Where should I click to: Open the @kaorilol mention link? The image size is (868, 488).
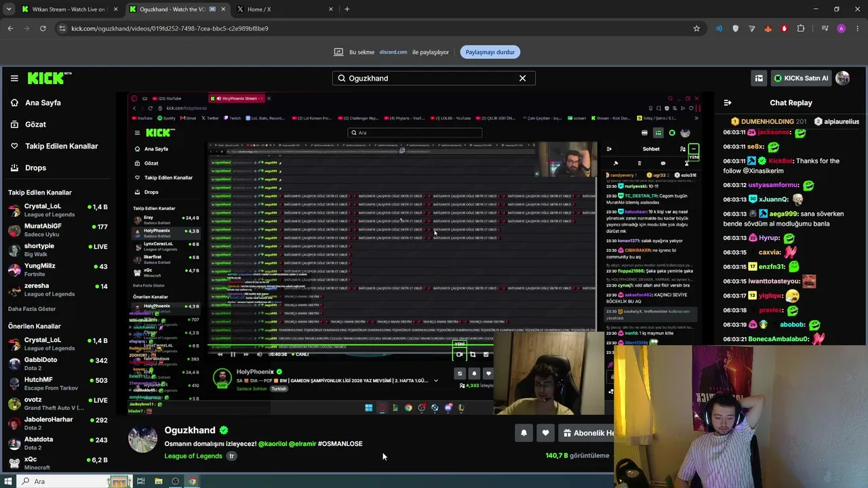272,444
